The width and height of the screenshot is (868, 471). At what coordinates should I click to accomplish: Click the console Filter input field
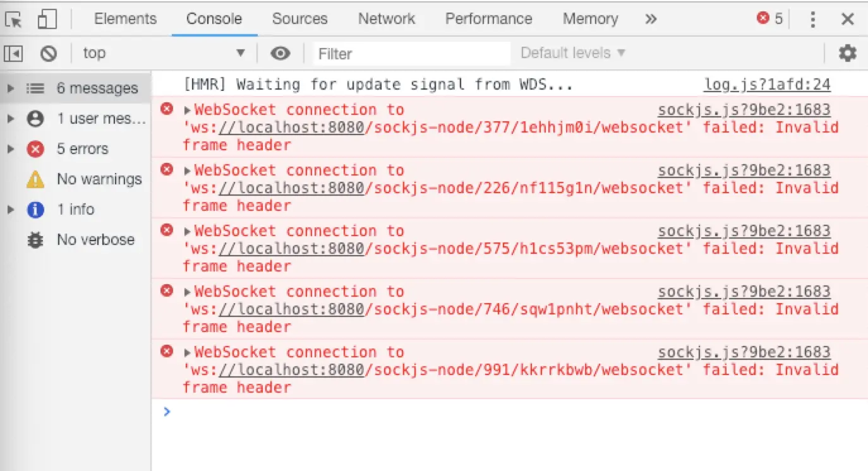[x=412, y=54]
